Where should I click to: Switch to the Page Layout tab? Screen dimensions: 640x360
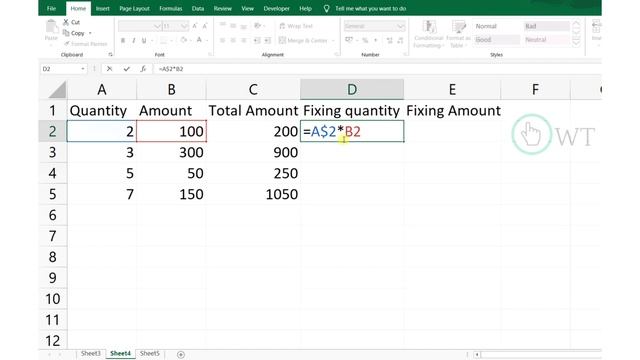(x=134, y=8)
